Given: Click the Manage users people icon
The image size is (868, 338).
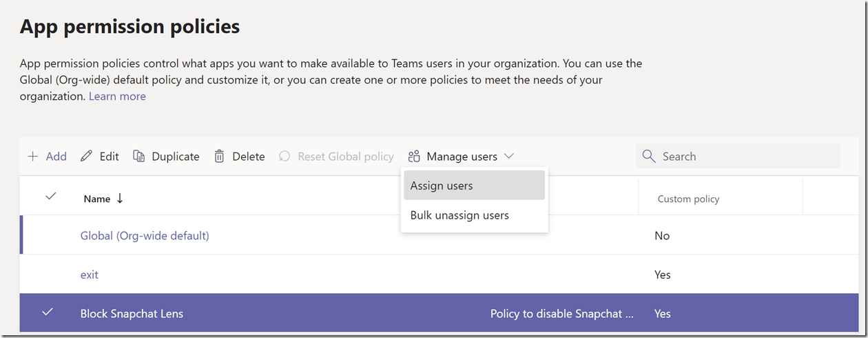Looking at the screenshot, I should coord(414,157).
